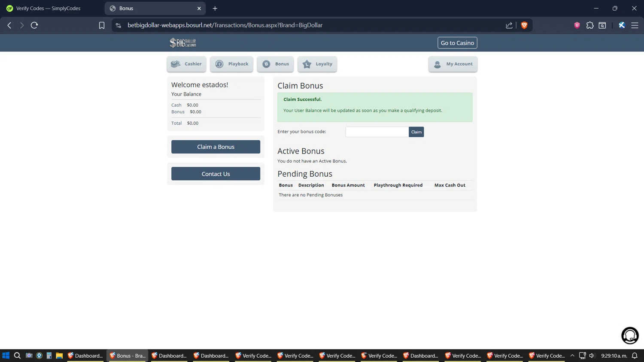Go forward in browser history

[21, 25]
